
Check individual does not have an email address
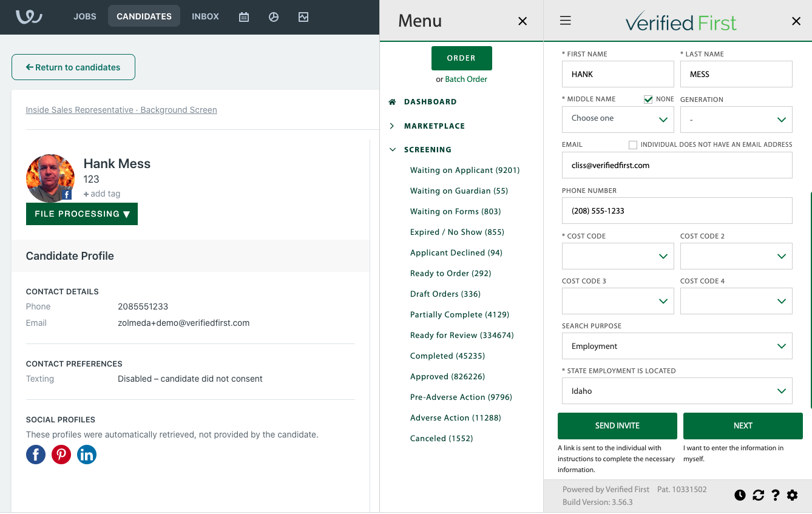point(633,144)
